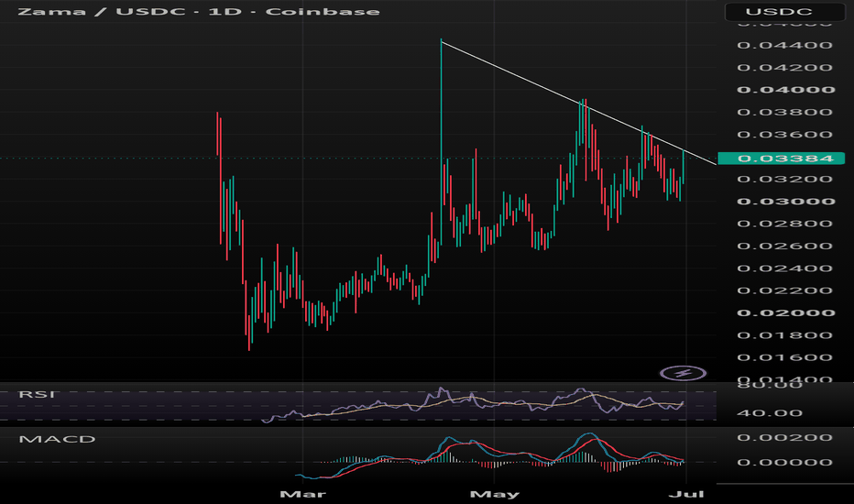Click the 0.01800 price axis label
The image size is (854, 504).
click(x=785, y=335)
